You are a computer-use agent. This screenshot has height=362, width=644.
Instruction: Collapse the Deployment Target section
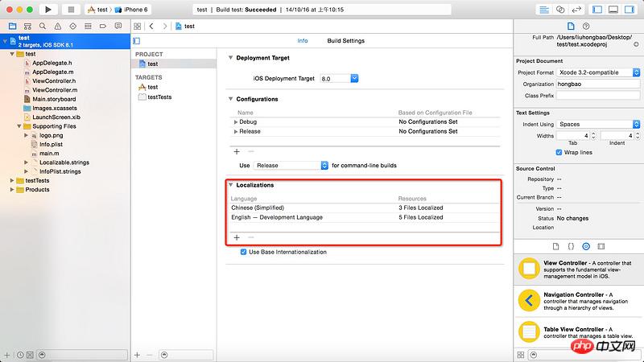tap(230, 58)
